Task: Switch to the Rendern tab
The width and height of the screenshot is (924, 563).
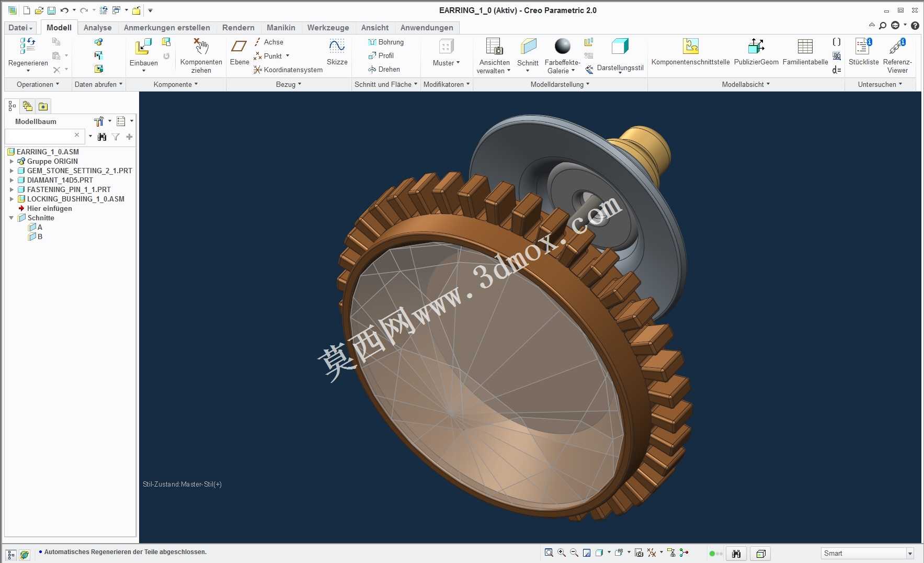Action: [238, 28]
